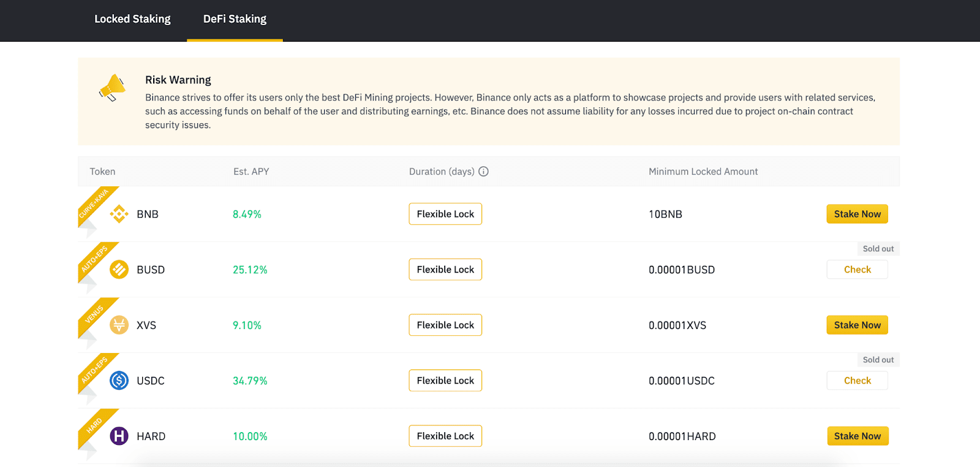Click the Est. APY column header
This screenshot has width=980, height=467.
(251, 172)
